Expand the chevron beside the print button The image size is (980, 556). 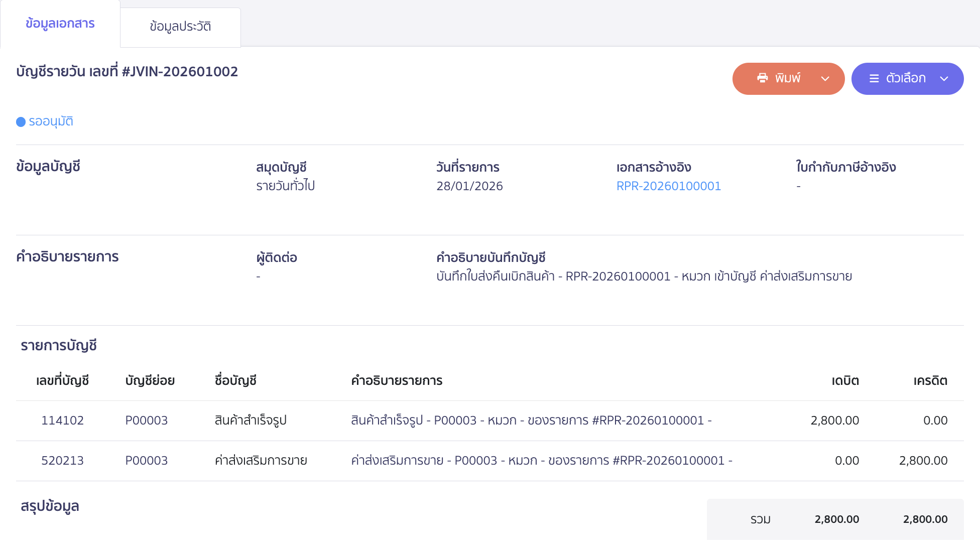pyautogui.click(x=825, y=79)
